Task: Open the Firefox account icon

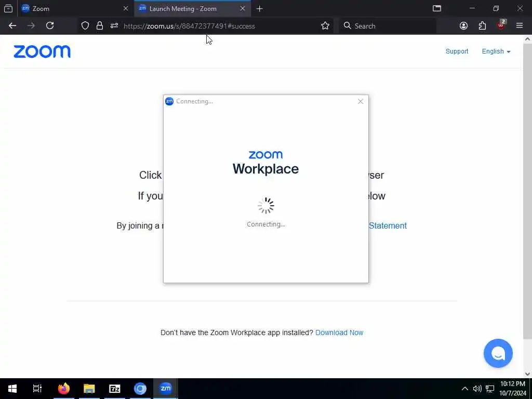Action: tap(463, 26)
